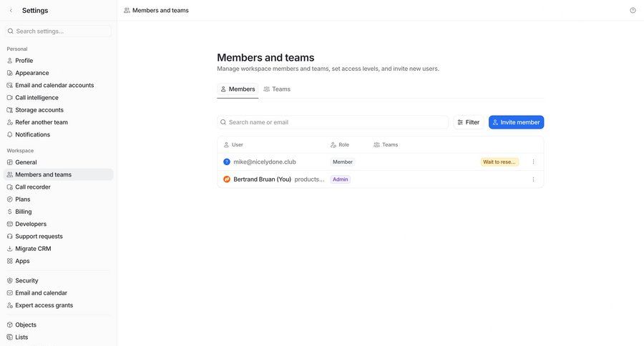
Task: Switch to the Teams tab
Action: pyautogui.click(x=277, y=89)
